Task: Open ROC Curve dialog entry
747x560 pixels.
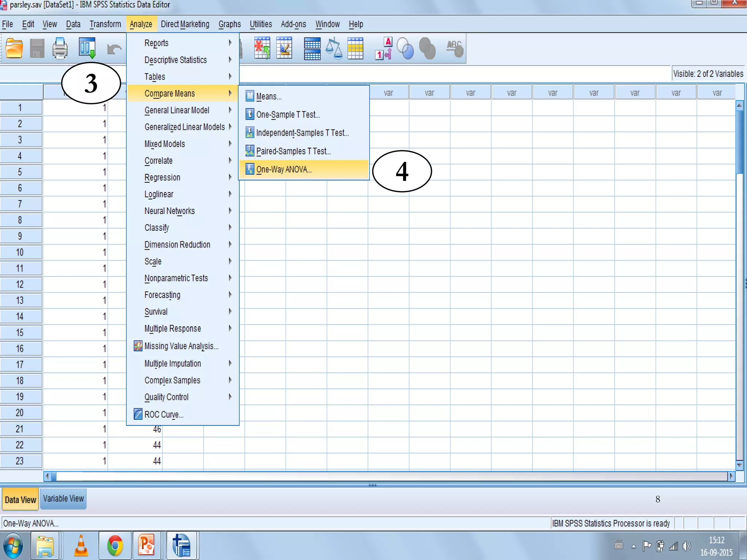Action: [x=163, y=415]
